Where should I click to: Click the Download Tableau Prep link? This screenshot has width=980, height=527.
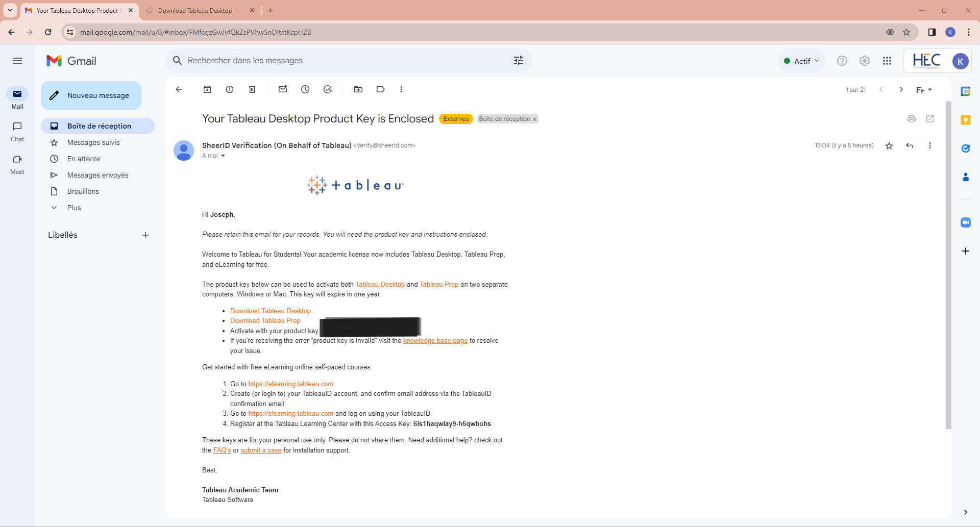(265, 320)
